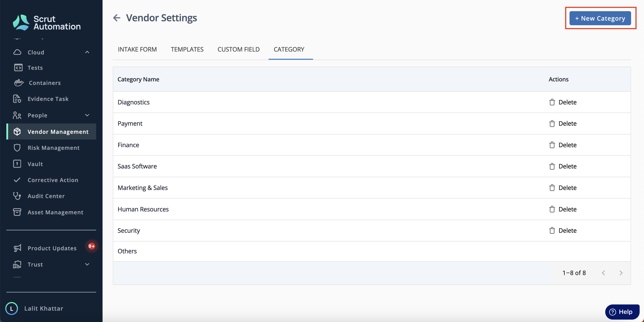Screen dimensions: 644x322
Task: Click the Product Updates megaphone icon
Action: pyautogui.click(x=17, y=248)
